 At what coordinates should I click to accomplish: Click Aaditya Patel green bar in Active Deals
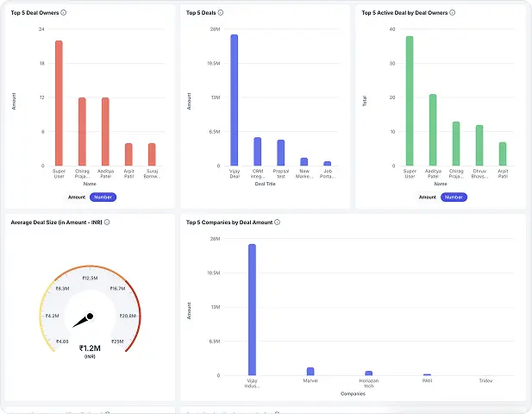click(433, 129)
